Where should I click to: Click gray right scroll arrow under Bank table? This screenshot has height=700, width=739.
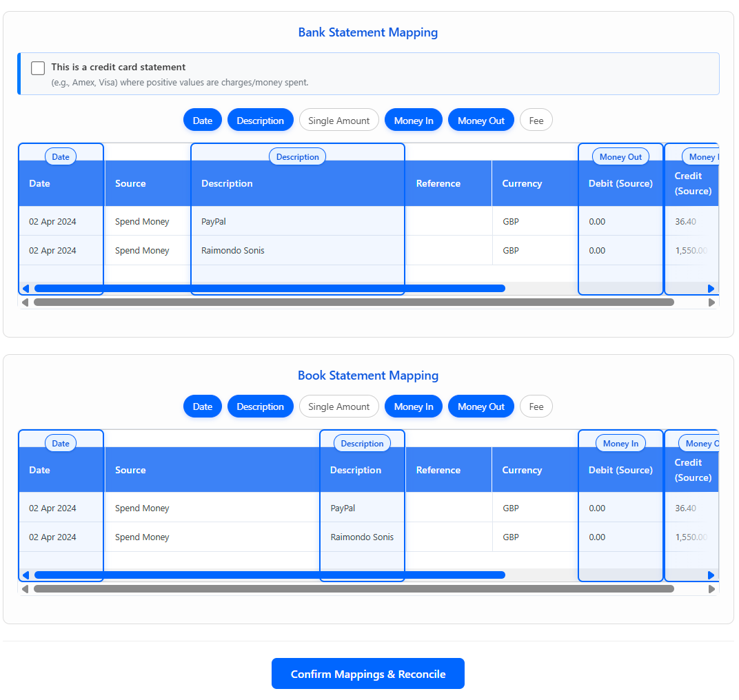pyautogui.click(x=711, y=302)
